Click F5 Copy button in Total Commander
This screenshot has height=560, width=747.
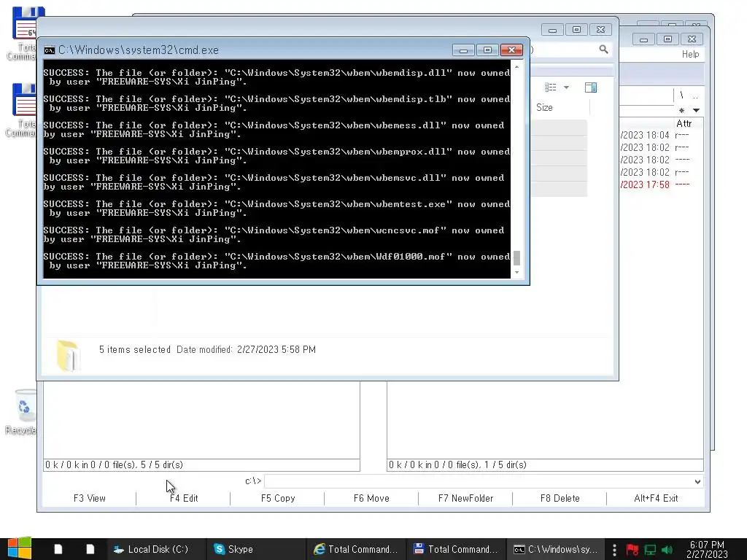pos(278,498)
